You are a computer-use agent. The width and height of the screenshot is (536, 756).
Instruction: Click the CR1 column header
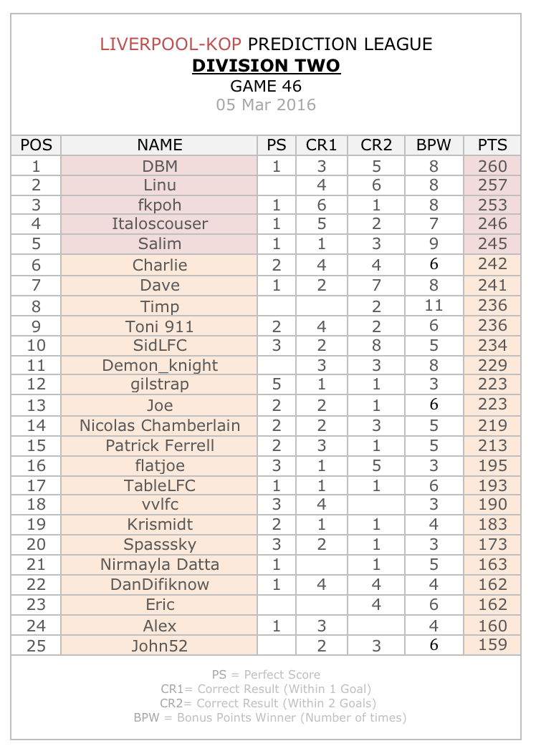[x=321, y=145]
